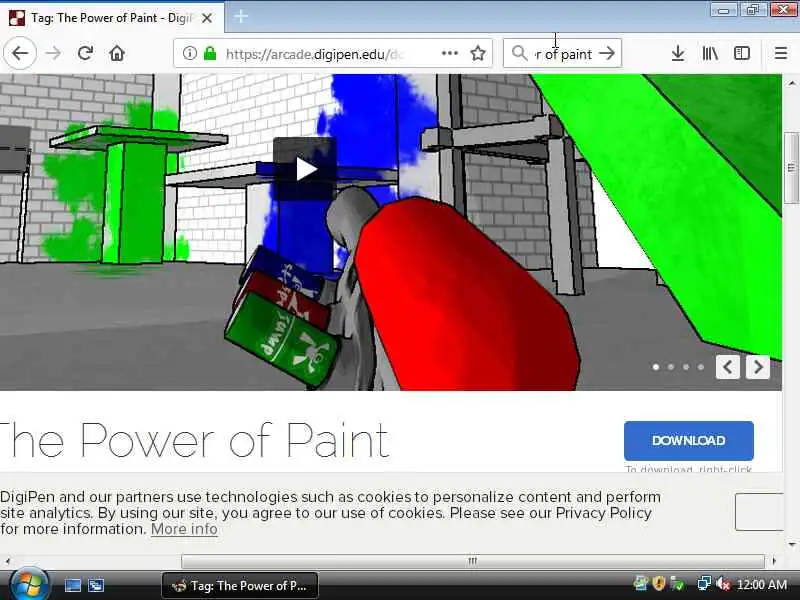
Task: Click the security shield tray icon
Action: pyautogui.click(x=659, y=584)
